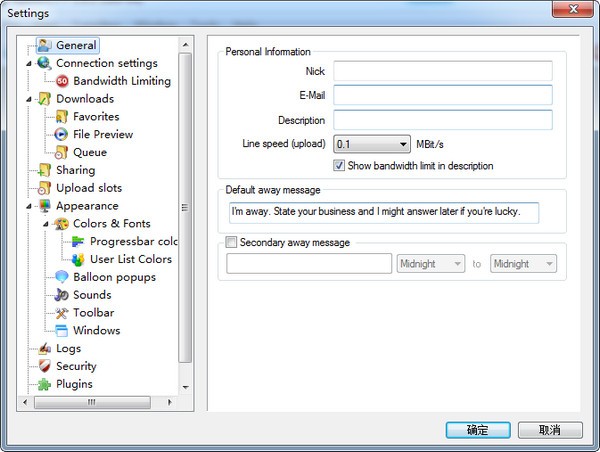Uncheck Show bandwidth limit in description
The image size is (600, 452).
click(339, 165)
